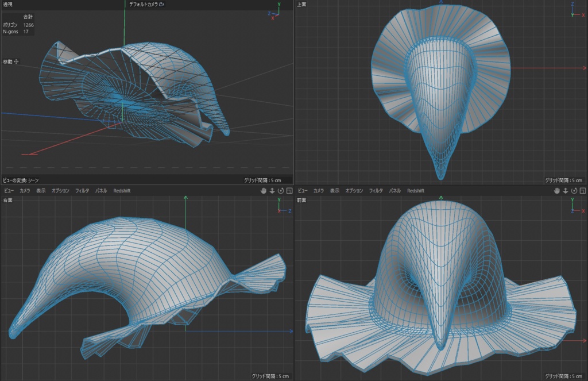588x381 pixels.
Task: Click the orbit rotate icon in front view
Action: (575, 190)
